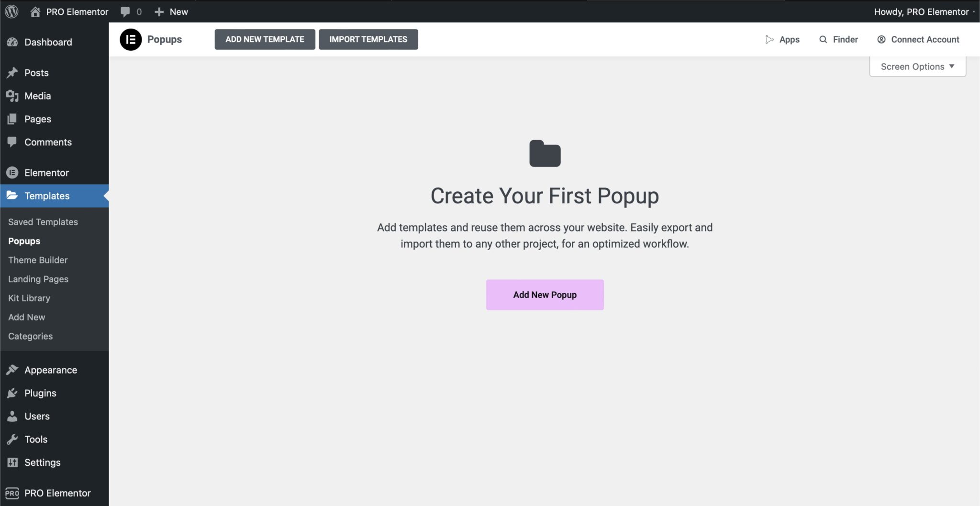The width and height of the screenshot is (980, 506).
Task: Click the Elementor circle icon in sidebar
Action: click(12, 173)
